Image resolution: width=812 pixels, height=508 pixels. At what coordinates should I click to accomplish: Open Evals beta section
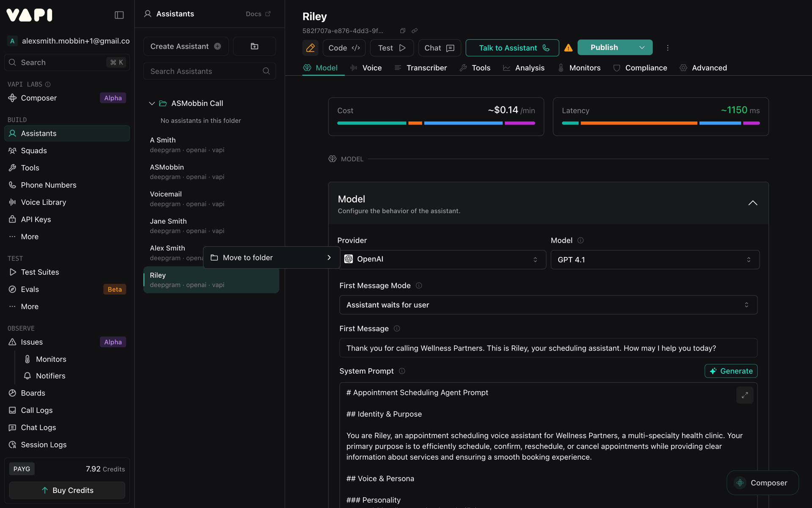(x=67, y=289)
